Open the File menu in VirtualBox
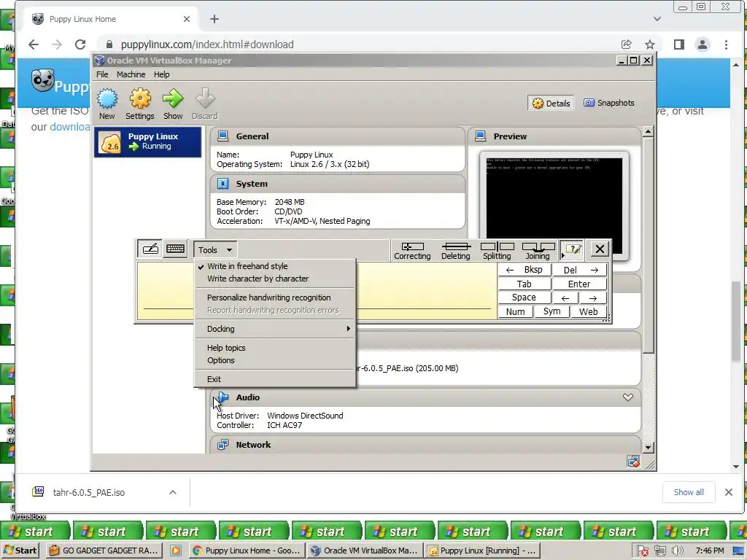Screen dimensions: 747x560 [102, 74]
